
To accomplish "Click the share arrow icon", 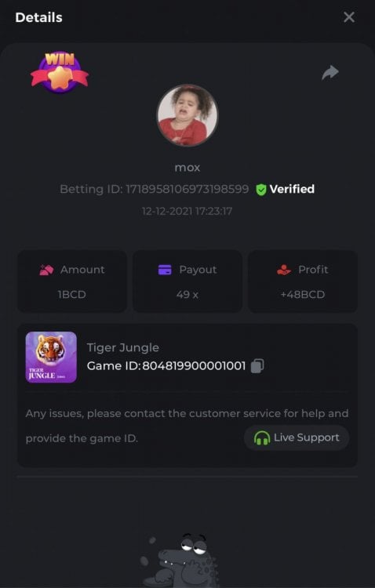I will (x=330, y=72).
